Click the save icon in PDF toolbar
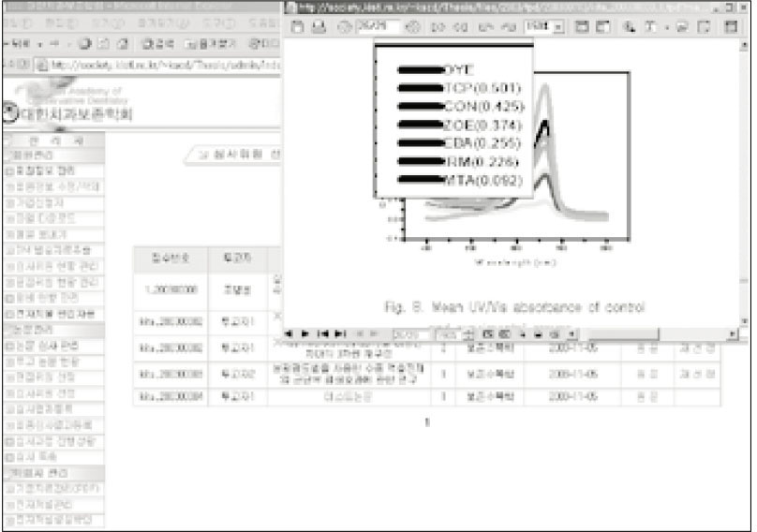This screenshot has width=757, height=532. 295,27
